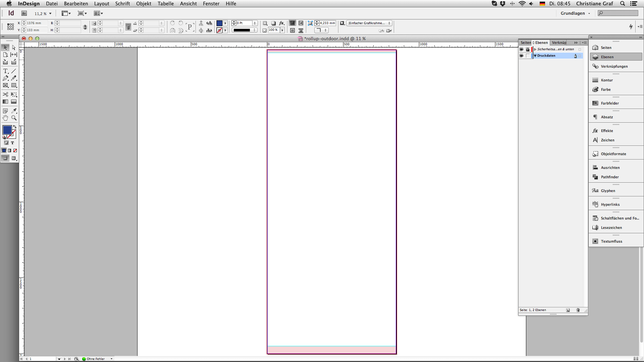Click the blue fill color swatch in toolbox

pyautogui.click(x=7, y=130)
